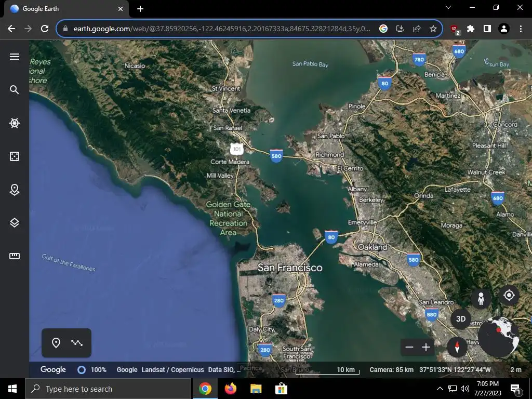
Task: Click the Google icon in address bar
Action: click(x=383, y=29)
